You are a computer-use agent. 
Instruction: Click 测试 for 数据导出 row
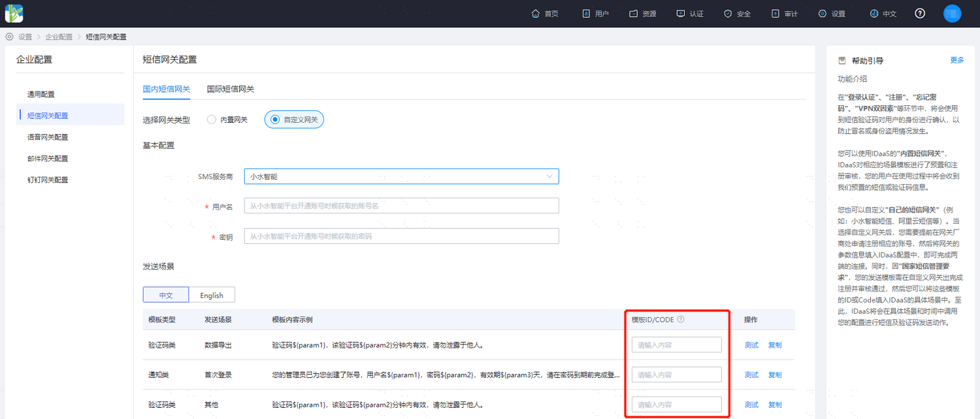point(751,345)
